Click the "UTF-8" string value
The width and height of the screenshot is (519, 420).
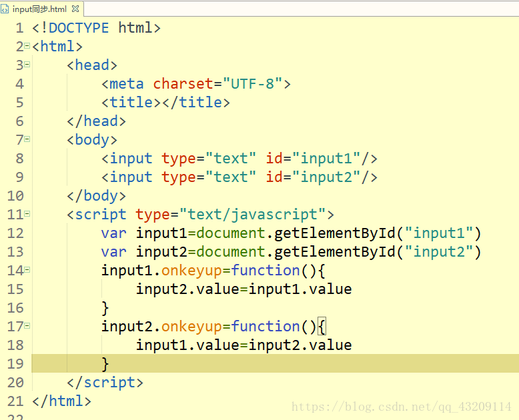click(253, 84)
